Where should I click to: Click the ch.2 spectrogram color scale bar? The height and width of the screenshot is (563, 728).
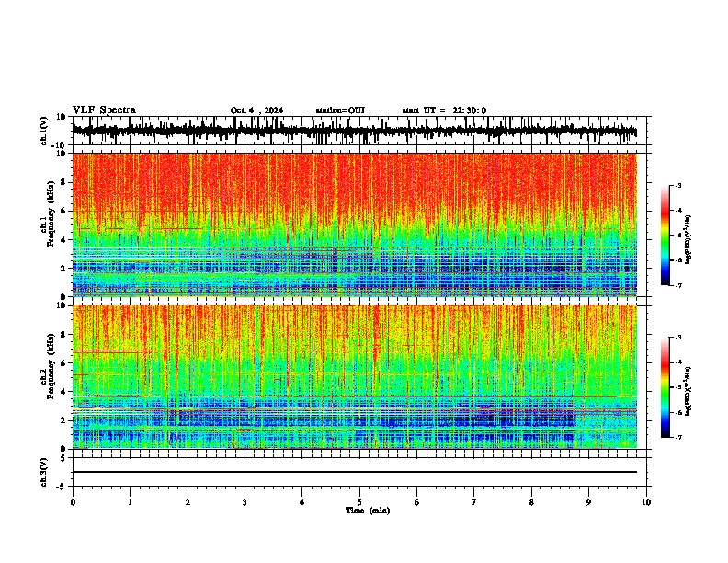click(x=665, y=387)
